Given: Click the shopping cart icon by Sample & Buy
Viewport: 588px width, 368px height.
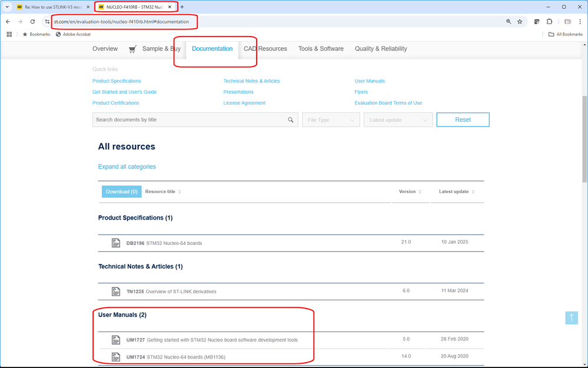Looking at the screenshot, I should (132, 49).
